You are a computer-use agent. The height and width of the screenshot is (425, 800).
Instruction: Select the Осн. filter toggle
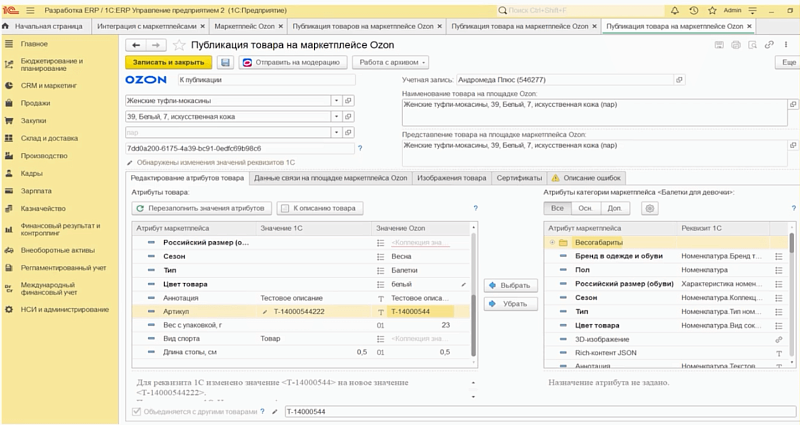point(585,208)
